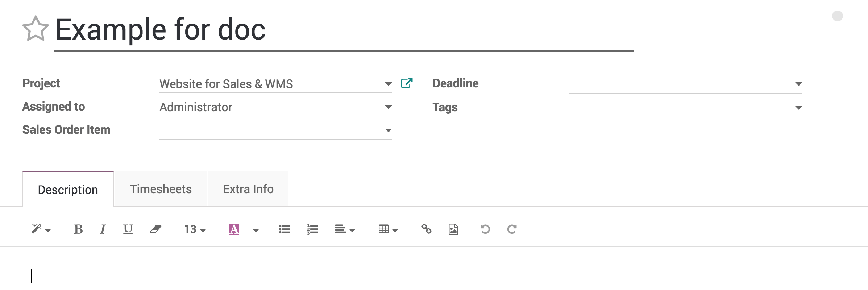
Task: Insert a hyperlink in the description
Action: coord(426,229)
